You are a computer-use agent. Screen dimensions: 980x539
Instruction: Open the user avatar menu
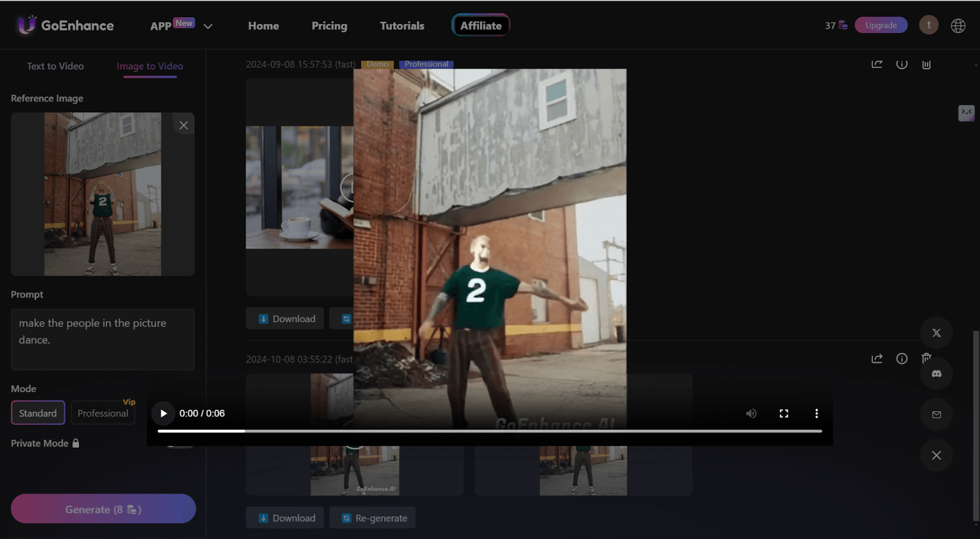pyautogui.click(x=929, y=25)
